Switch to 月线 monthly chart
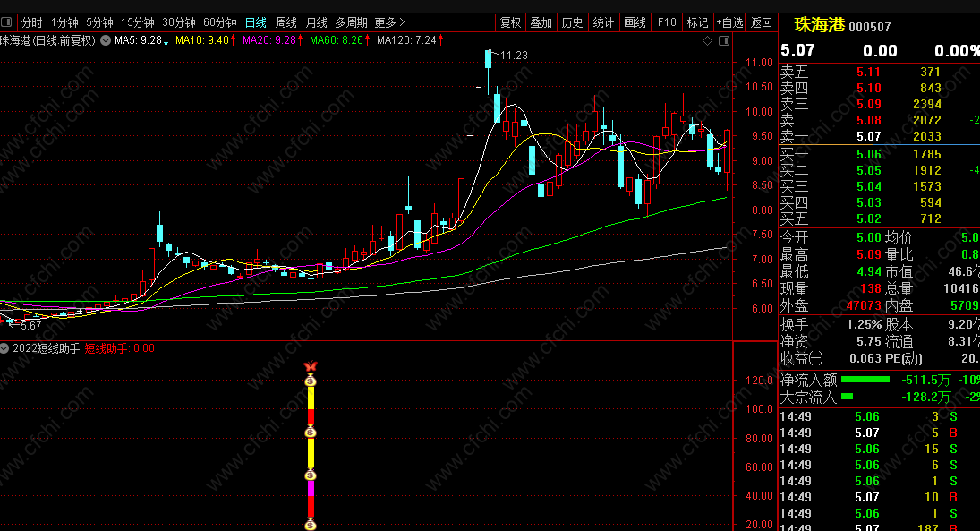This screenshot has width=980, height=531. coord(316,22)
